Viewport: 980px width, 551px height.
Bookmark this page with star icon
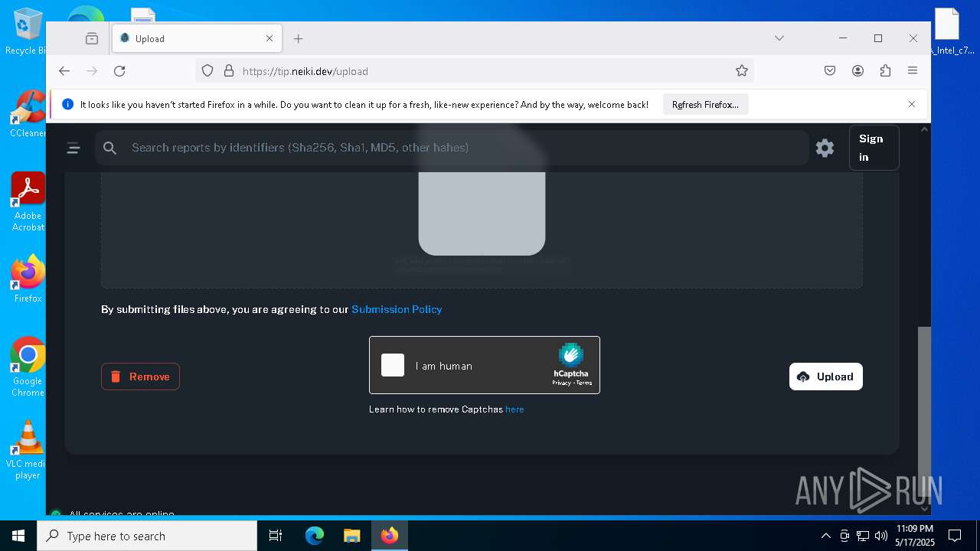[741, 71]
